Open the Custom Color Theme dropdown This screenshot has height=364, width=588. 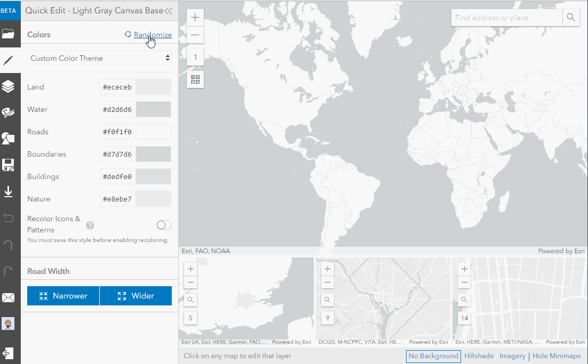pos(99,58)
